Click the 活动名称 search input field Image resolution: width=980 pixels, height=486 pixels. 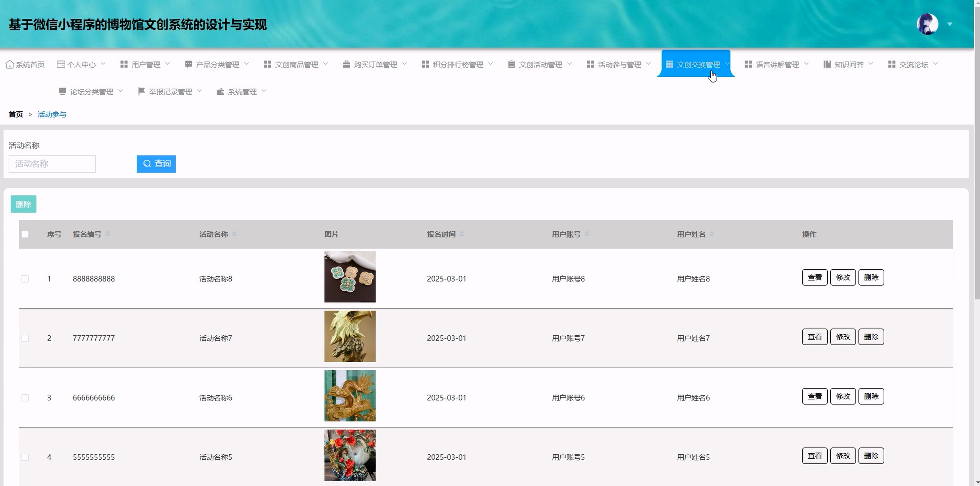(x=52, y=164)
